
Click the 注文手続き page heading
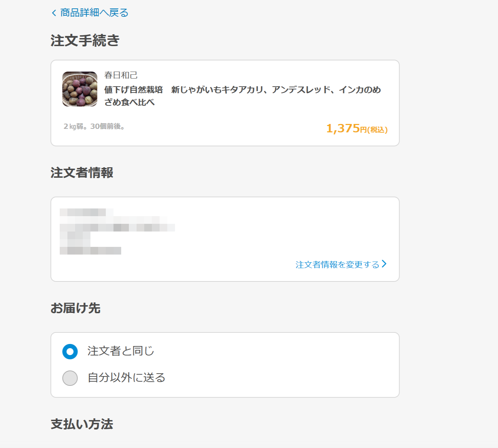[85, 41]
